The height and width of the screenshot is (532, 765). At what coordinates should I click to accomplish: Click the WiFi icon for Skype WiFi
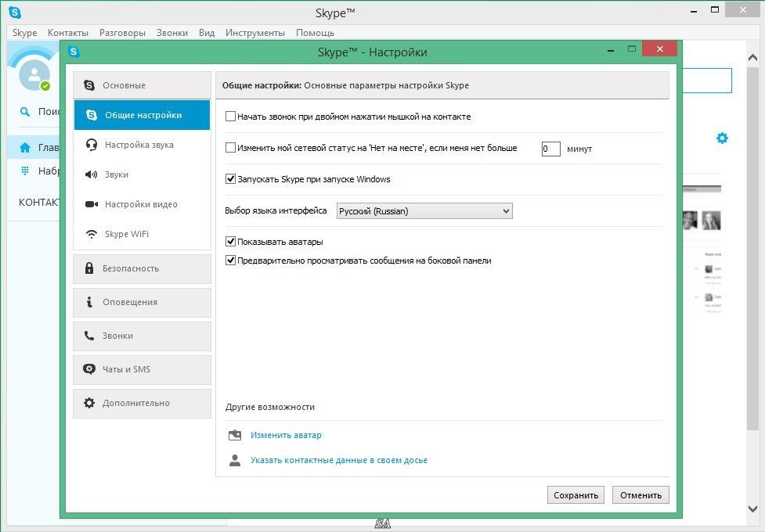[92, 234]
